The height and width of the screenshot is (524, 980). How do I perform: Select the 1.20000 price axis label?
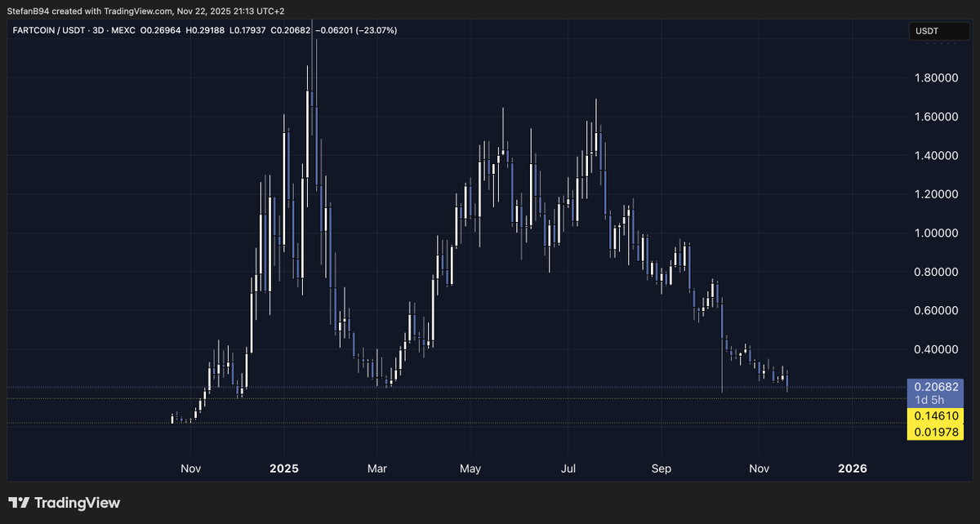coord(937,194)
